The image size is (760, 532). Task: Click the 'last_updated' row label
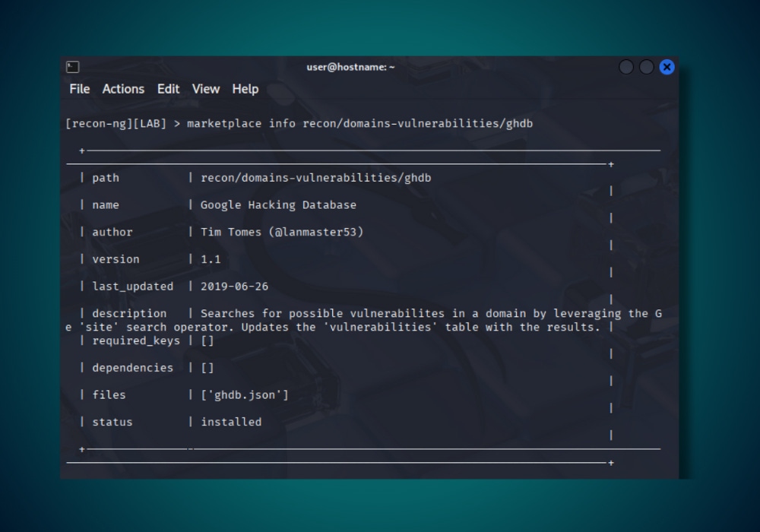(133, 287)
